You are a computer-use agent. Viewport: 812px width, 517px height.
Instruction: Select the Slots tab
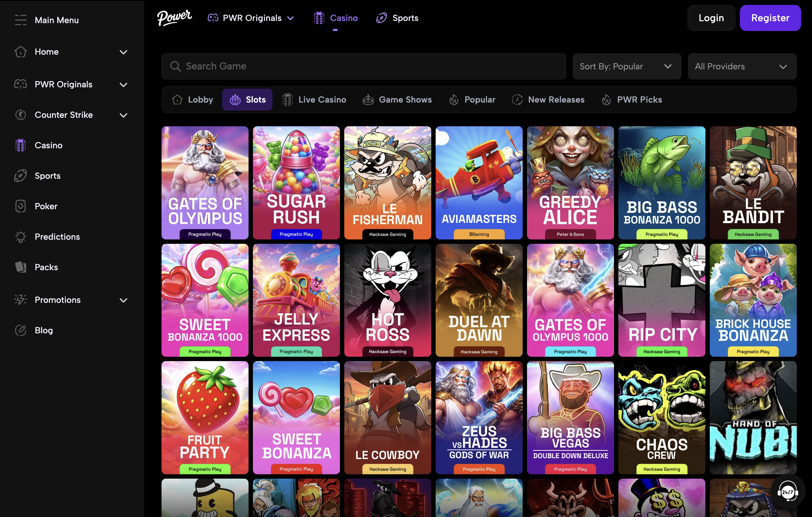tap(247, 100)
